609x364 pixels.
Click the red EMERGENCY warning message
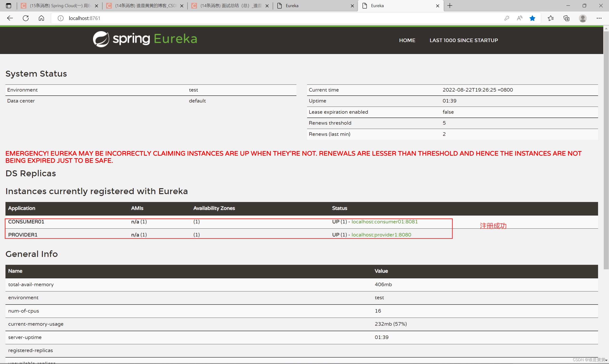point(293,157)
